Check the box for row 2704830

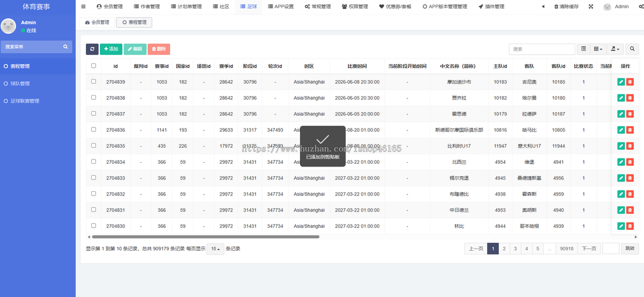click(93, 226)
